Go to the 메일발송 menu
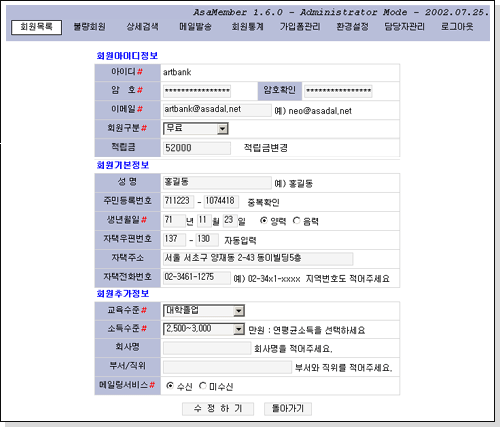The height and width of the screenshot is (428, 500). coord(195,27)
